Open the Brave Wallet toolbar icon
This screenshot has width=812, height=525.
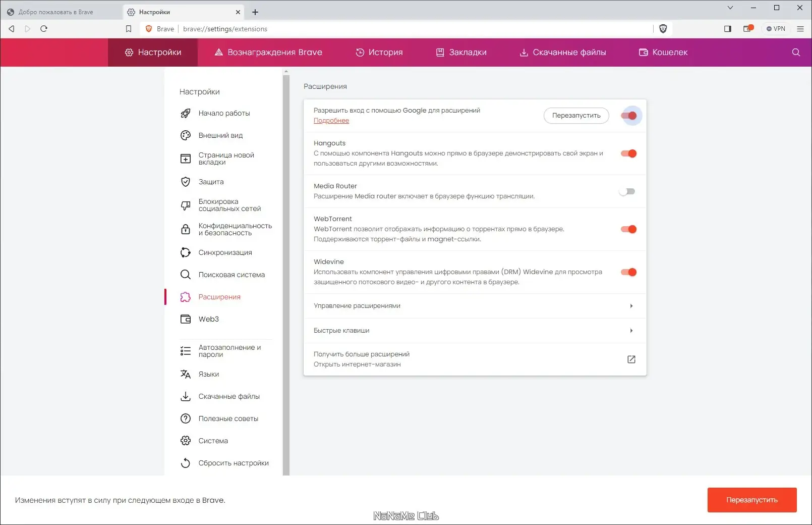748,29
